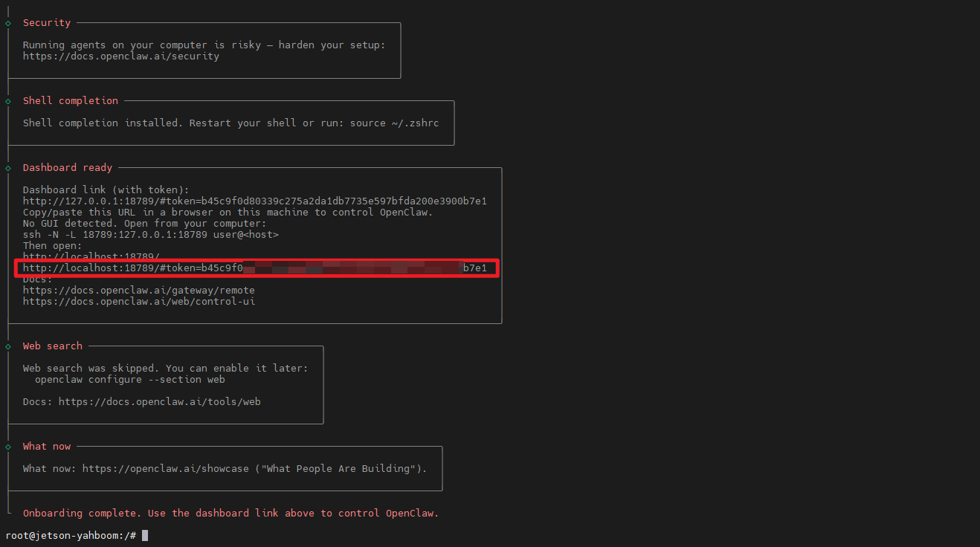980x547 pixels.
Task: Click the "What now" section heading
Action: click(x=47, y=447)
